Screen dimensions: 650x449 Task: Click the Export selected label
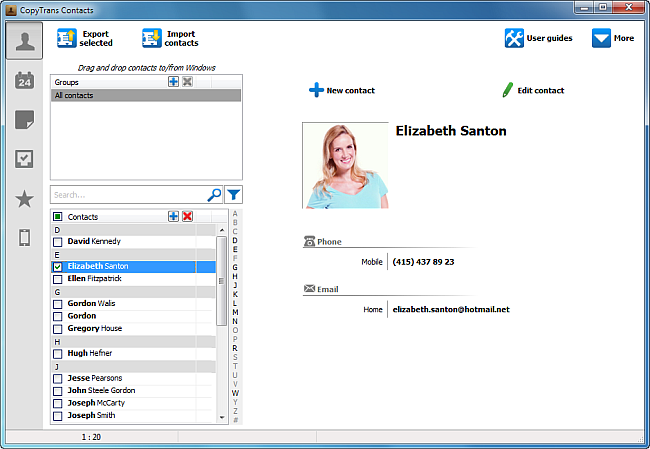pos(96,38)
